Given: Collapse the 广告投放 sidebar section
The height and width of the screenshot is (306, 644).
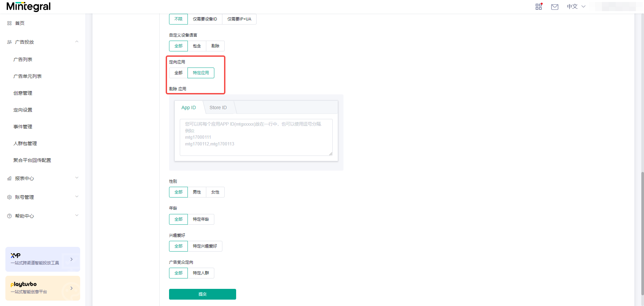Looking at the screenshot, I should click(x=77, y=41).
